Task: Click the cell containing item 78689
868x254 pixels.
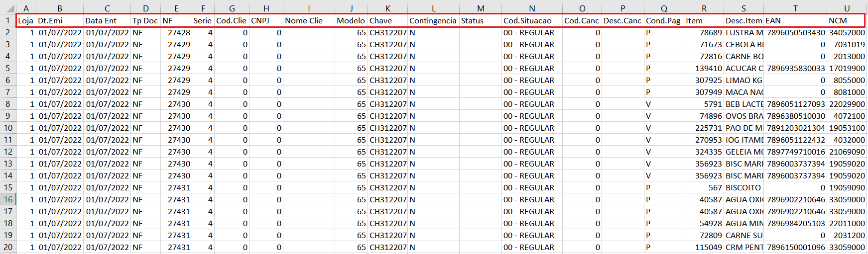Action: point(704,32)
